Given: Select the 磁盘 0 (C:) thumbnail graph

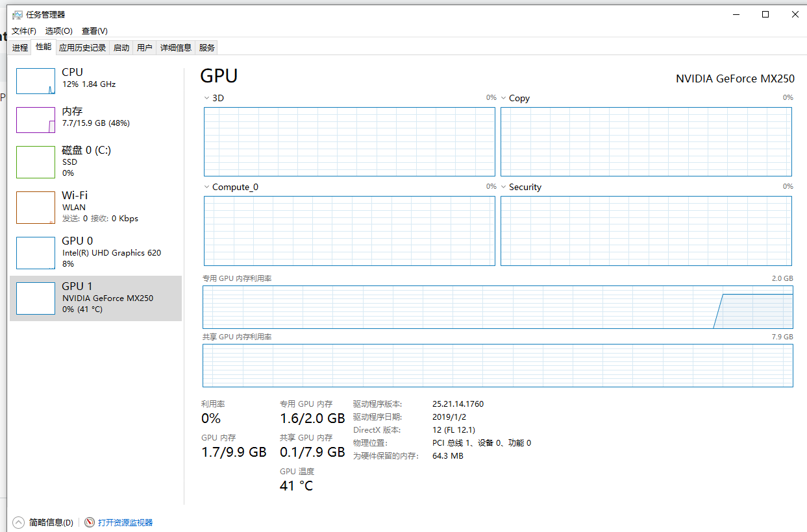Looking at the screenshot, I should [36, 162].
